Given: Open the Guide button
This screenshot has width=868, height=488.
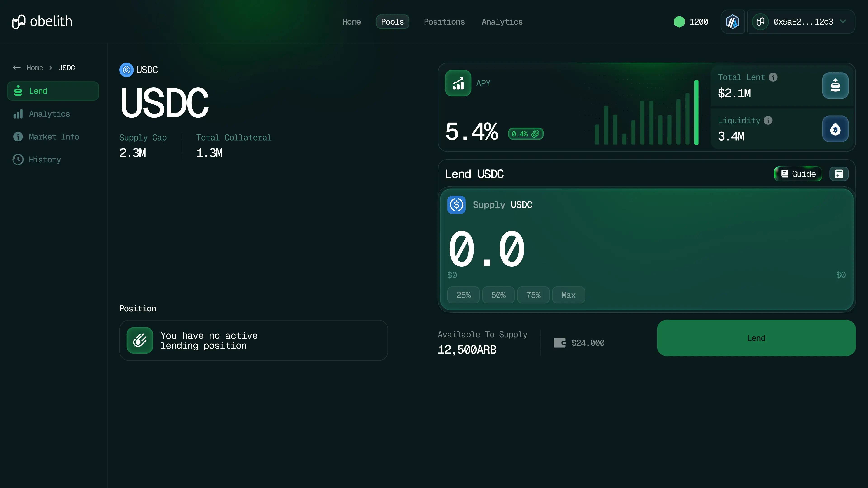Looking at the screenshot, I should 798,174.
